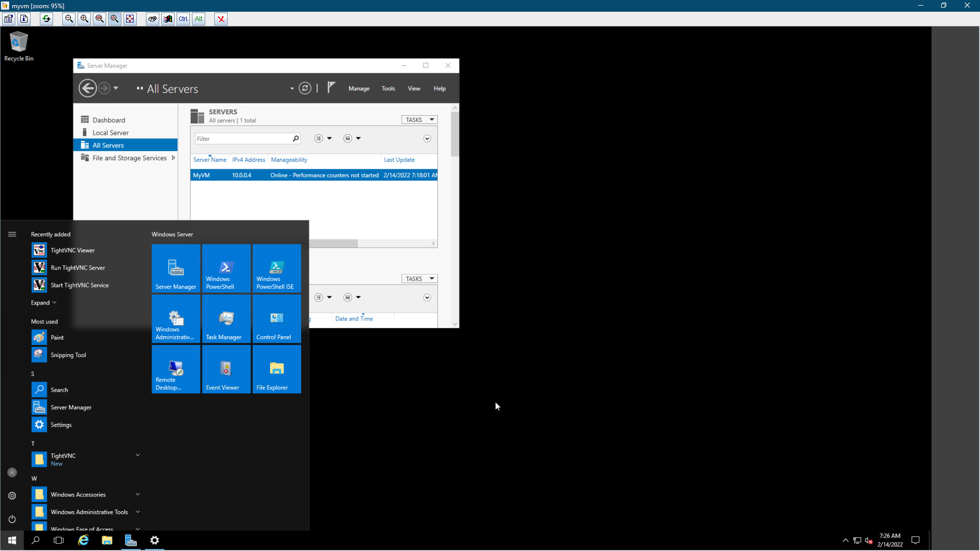The height and width of the screenshot is (551, 980).
Task: Launch TightVNC Viewer from Start
Action: point(87,251)
